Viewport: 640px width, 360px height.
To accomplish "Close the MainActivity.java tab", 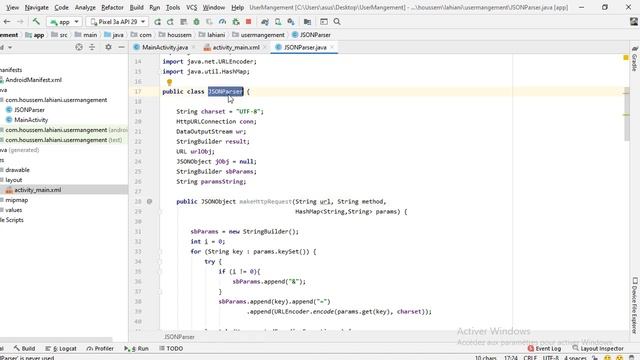I will point(193,47).
